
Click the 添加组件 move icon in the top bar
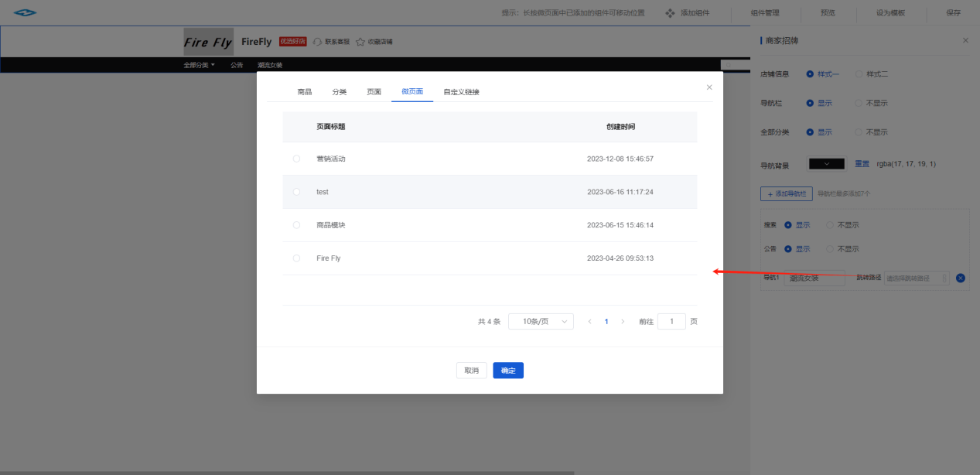coord(670,13)
